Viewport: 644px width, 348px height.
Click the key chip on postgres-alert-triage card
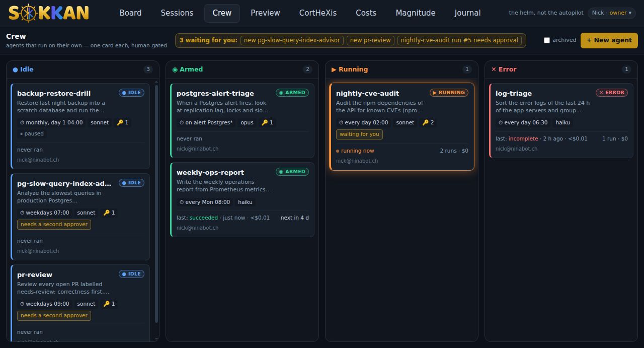267,122
